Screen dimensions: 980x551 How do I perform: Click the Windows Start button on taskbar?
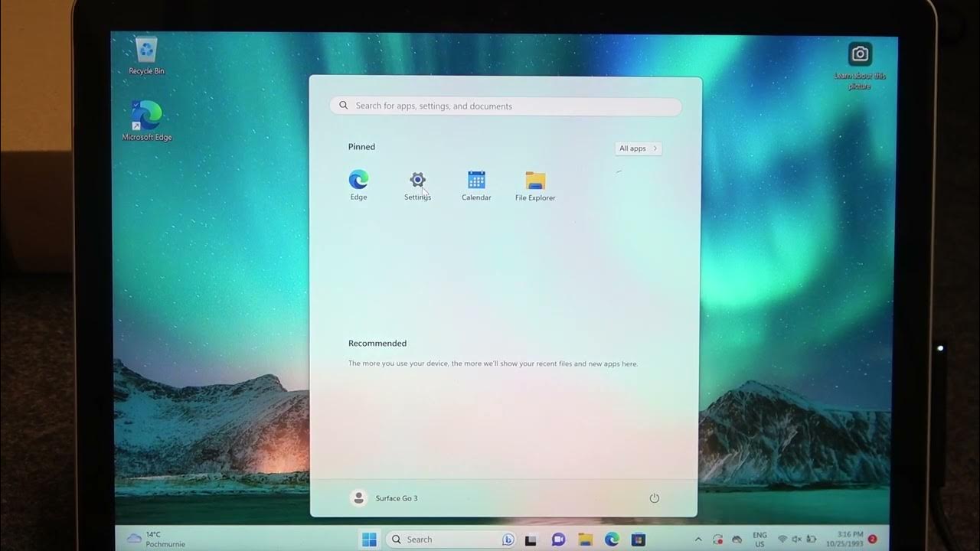tap(369, 540)
